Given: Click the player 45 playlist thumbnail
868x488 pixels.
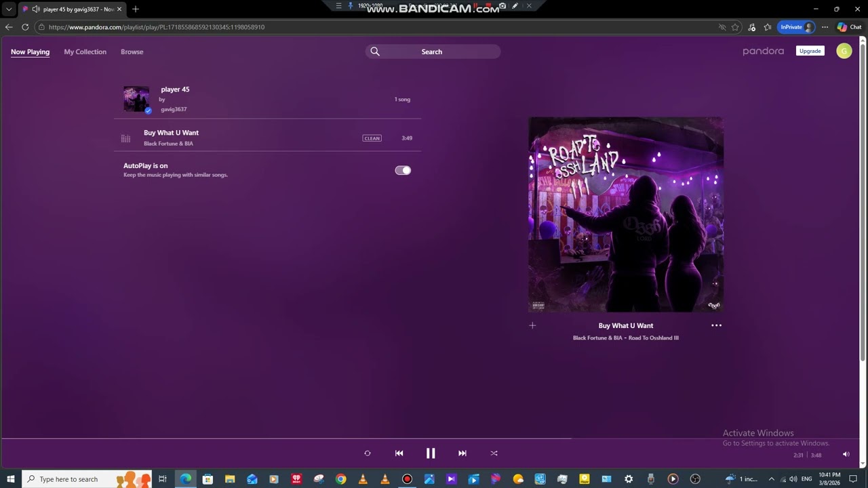Looking at the screenshot, I should tap(136, 99).
